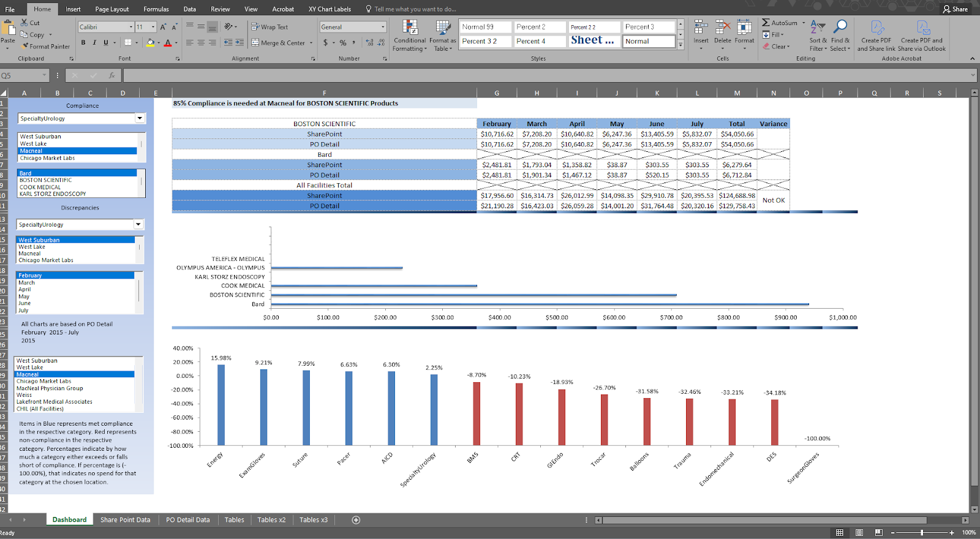Open Format as Table gallery
Image resolution: width=980 pixels, height=539 pixels.
click(442, 36)
